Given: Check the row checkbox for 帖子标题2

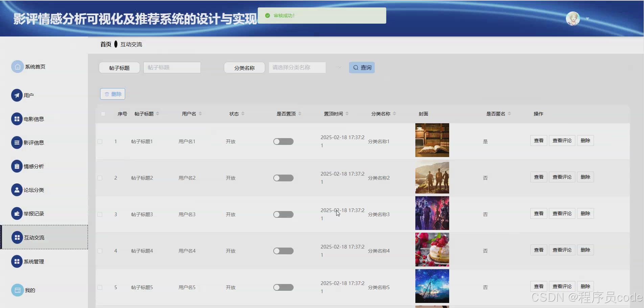Looking at the screenshot, I should coord(100,178).
